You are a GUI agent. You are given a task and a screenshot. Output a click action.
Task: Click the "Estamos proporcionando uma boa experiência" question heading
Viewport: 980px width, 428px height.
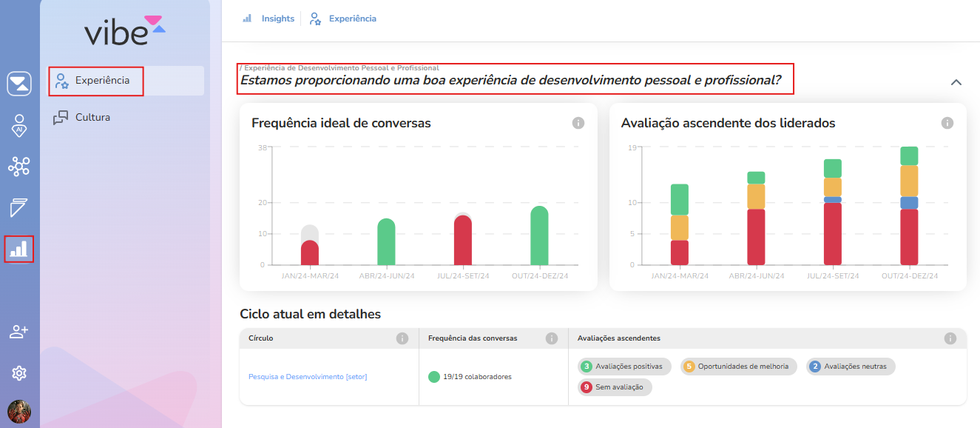point(511,80)
